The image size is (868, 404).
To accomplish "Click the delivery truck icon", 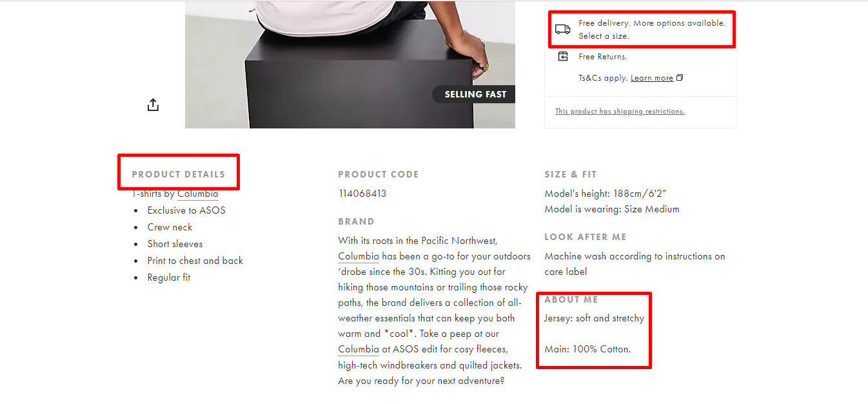I will tap(563, 29).
